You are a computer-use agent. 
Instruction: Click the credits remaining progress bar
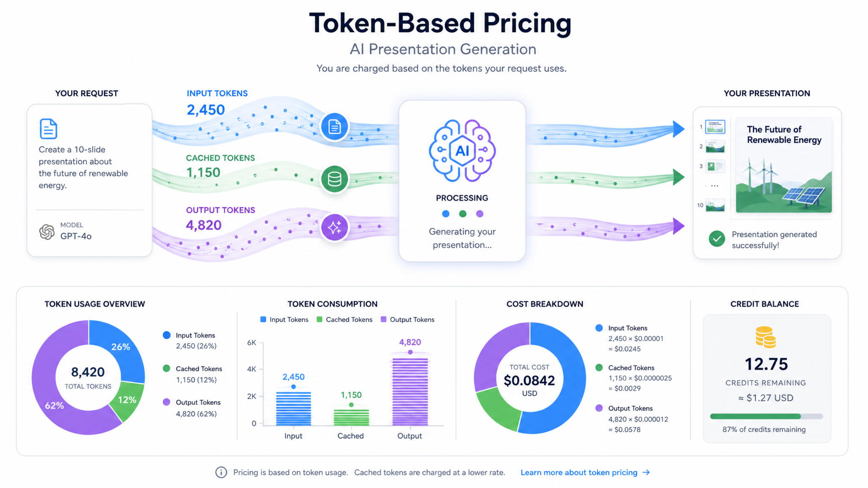coord(766,416)
